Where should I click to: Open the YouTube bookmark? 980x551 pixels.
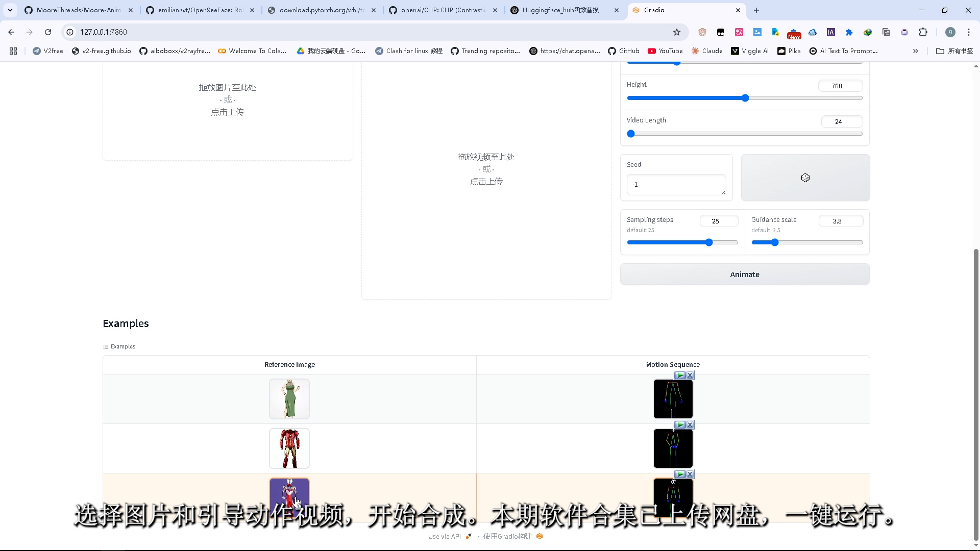665,51
